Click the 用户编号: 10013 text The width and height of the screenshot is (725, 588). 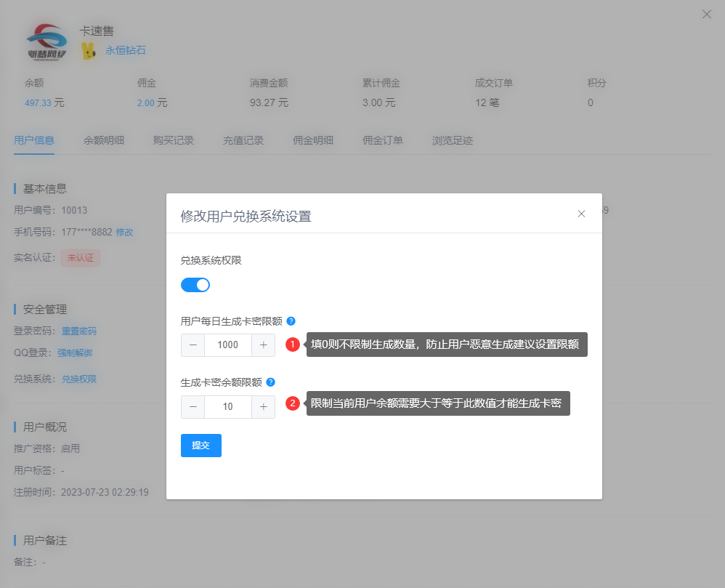(x=50, y=210)
